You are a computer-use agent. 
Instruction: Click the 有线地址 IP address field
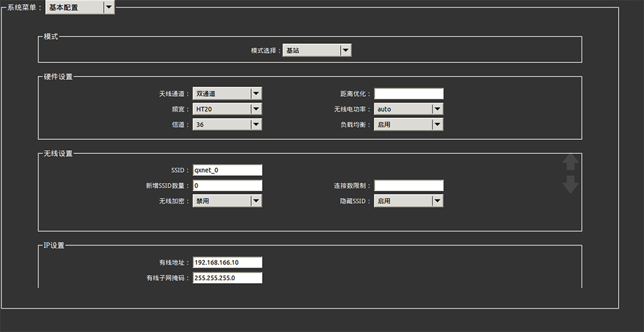tap(227, 262)
